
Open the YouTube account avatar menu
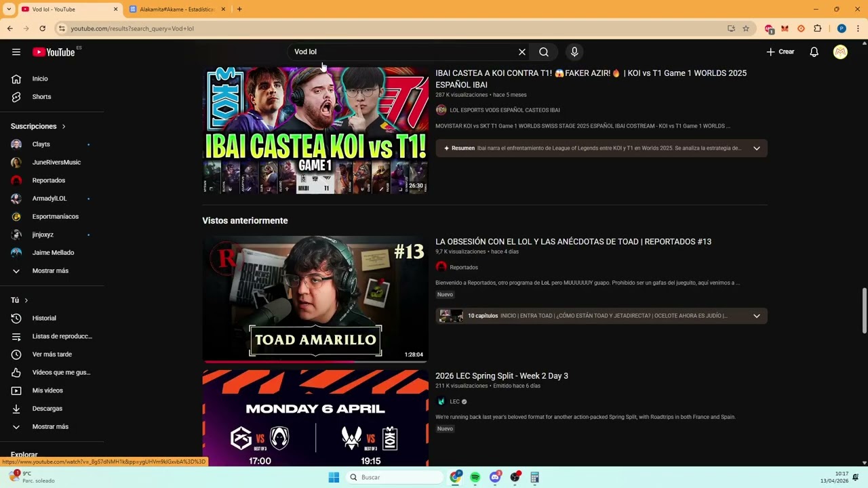point(840,52)
